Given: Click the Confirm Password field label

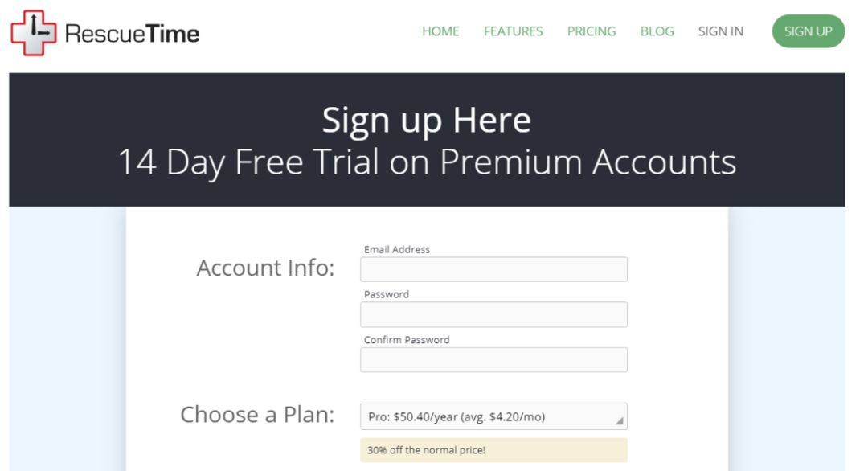Looking at the screenshot, I should 407,340.
